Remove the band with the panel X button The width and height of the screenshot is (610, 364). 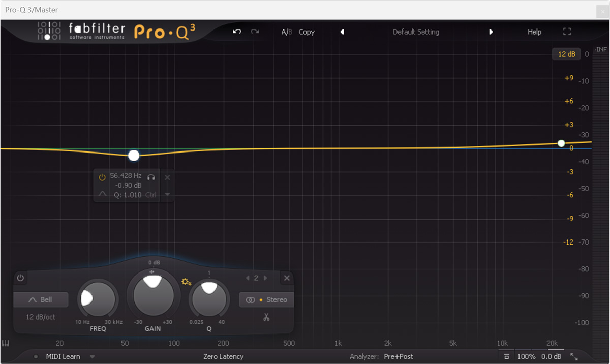pos(287,278)
